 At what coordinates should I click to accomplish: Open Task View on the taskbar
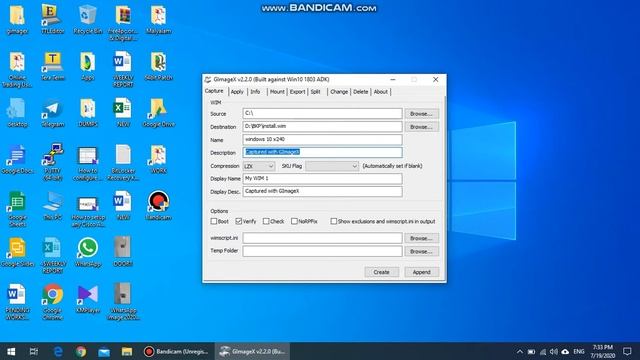[x=34, y=351]
